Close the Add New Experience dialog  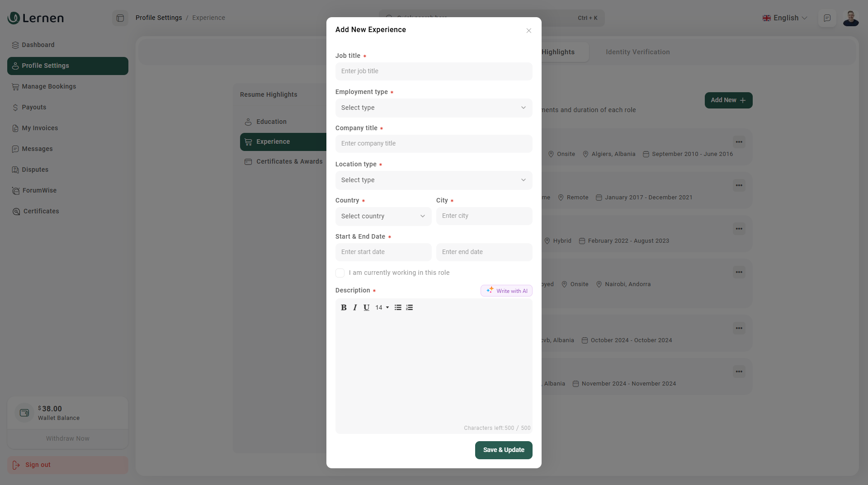[528, 31]
